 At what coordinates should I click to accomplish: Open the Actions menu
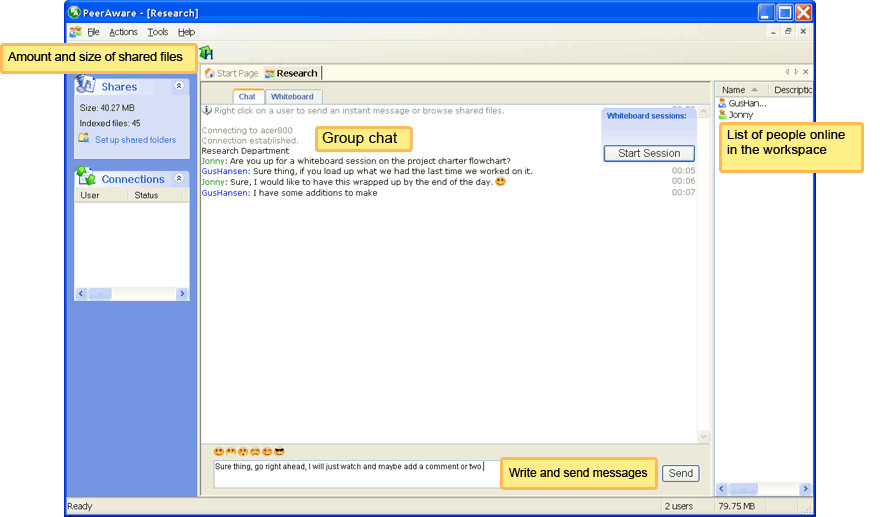[123, 32]
